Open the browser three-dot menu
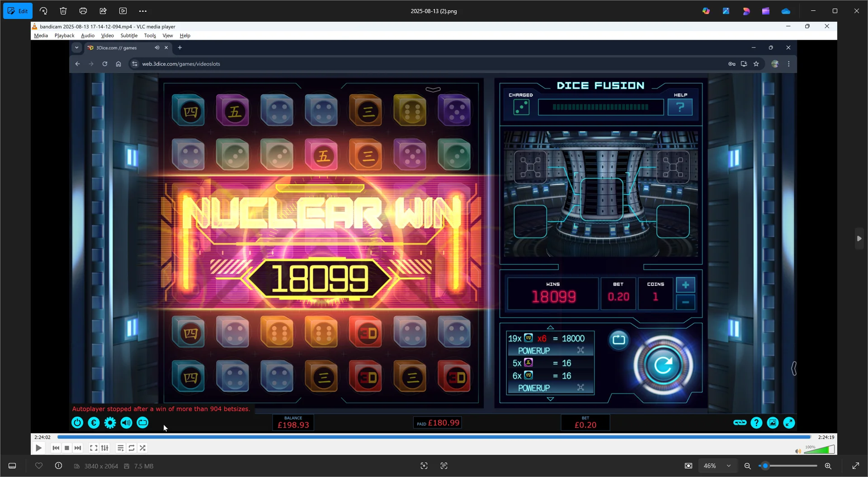Screen dimensions: 868x477 tap(789, 64)
